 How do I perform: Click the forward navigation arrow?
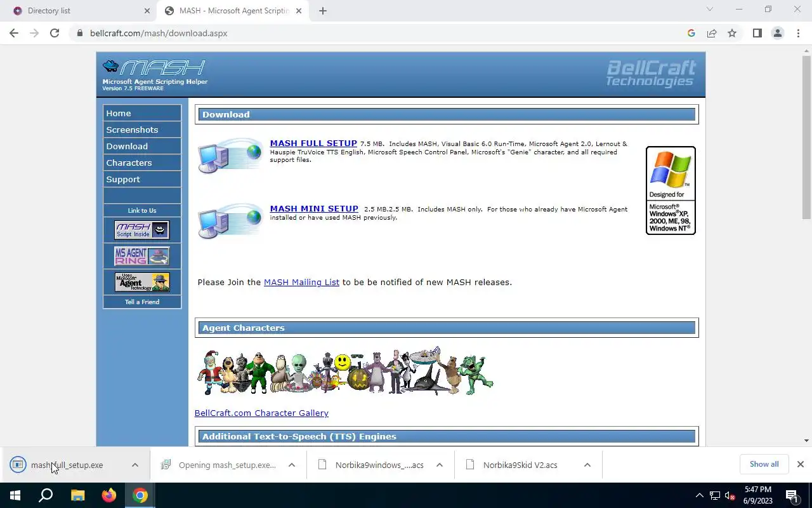coord(34,33)
